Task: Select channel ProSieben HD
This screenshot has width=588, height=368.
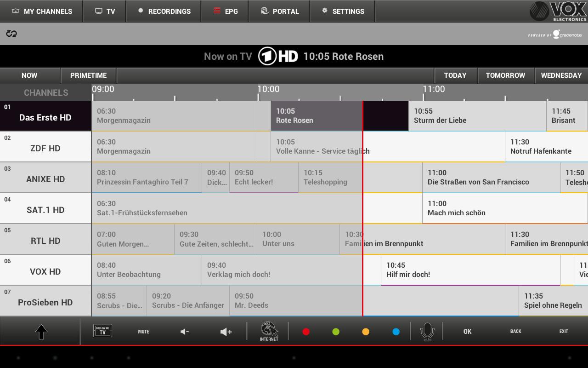Action: coord(45,301)
